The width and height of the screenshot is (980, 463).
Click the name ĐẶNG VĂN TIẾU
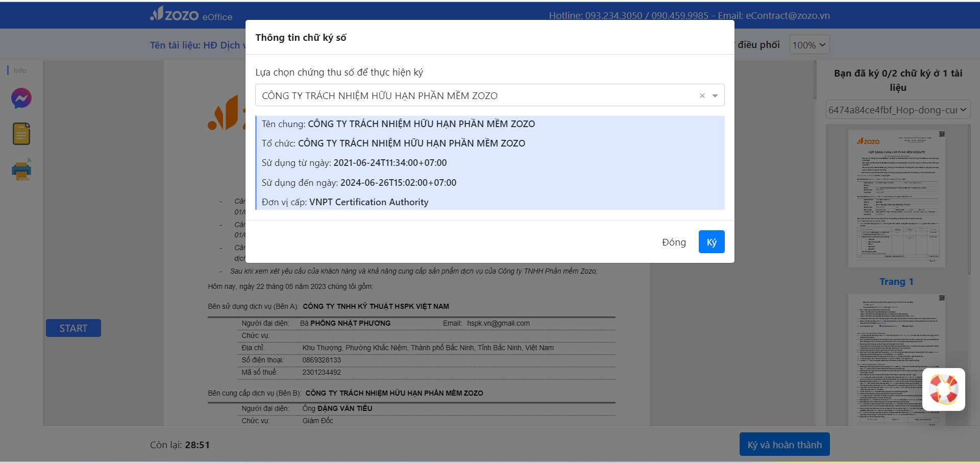tap(345, 408)
